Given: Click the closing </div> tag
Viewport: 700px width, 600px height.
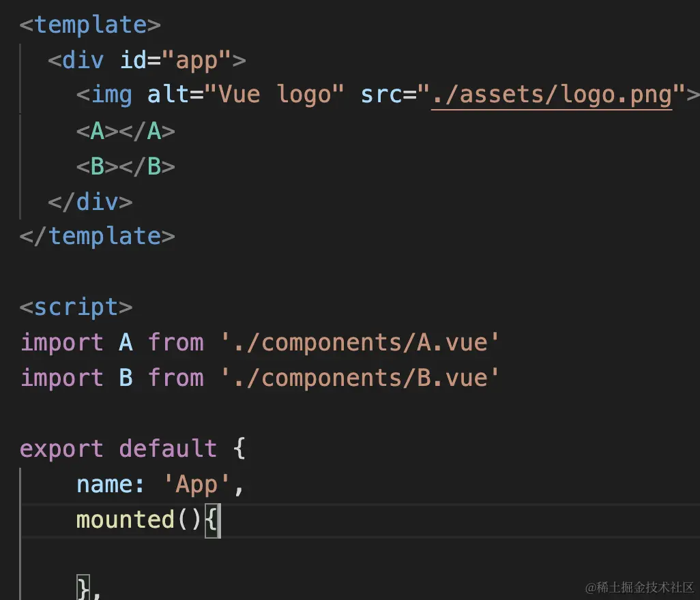Looking at the screenshot, I should pyautogui.click(x=90, y=202).
